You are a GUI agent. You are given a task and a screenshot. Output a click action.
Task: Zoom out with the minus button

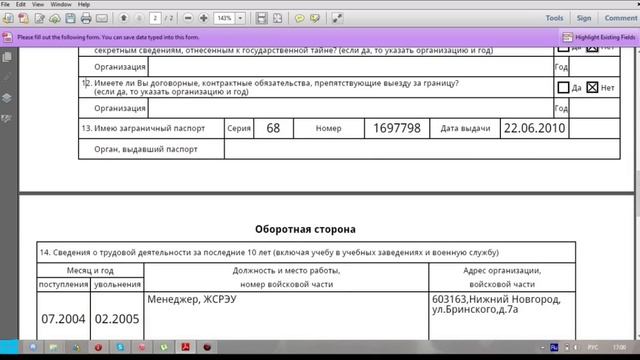pyautogui.click(x=188, y=18)
